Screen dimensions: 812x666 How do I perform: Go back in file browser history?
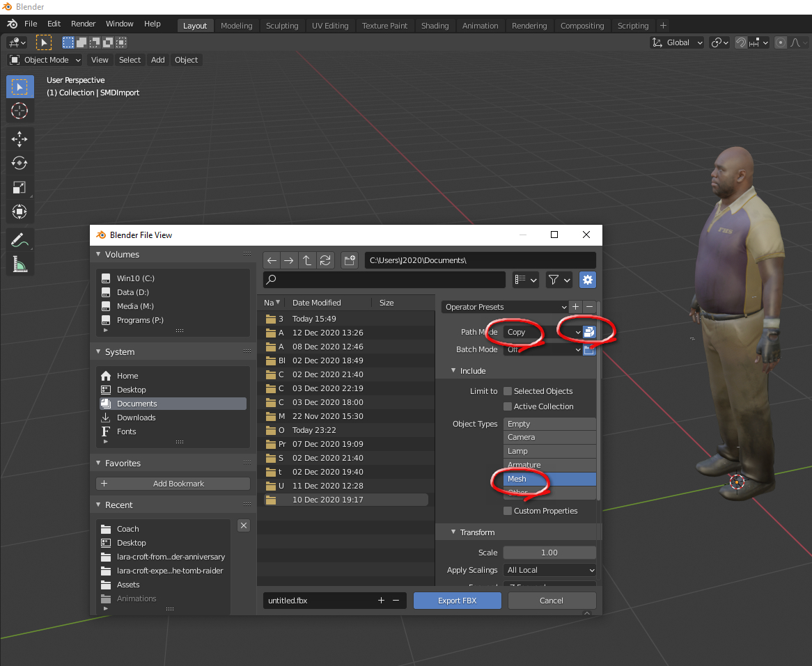272,260
